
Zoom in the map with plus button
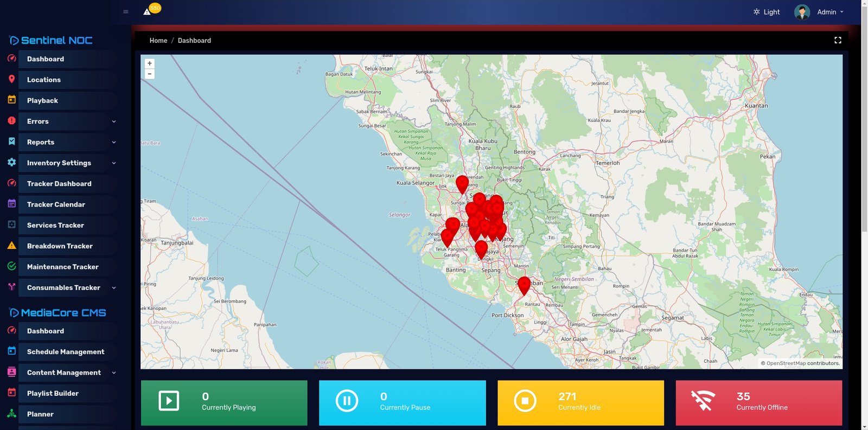pyautogui.click(x=150, y=63)
